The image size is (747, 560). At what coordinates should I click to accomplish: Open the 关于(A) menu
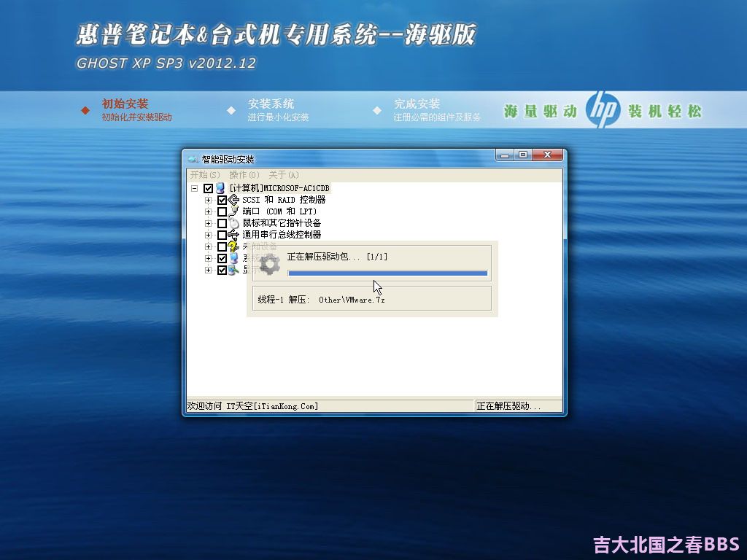284,175
